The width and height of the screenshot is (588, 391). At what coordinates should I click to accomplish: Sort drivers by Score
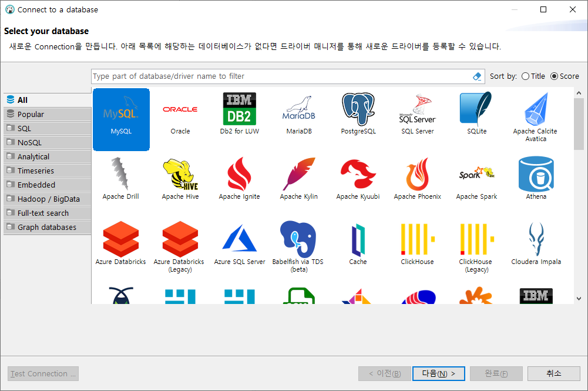[565, 76]
